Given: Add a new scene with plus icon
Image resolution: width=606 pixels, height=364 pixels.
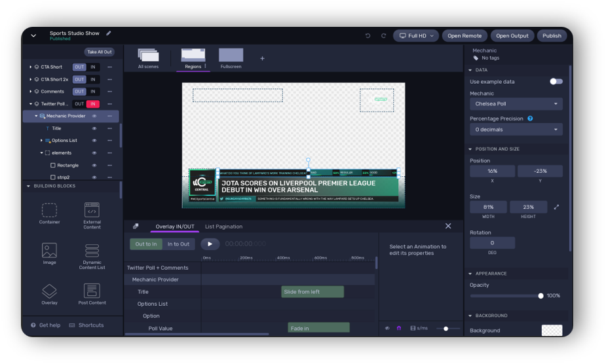Looking at the screenshot, I should (x=262, y=58).
